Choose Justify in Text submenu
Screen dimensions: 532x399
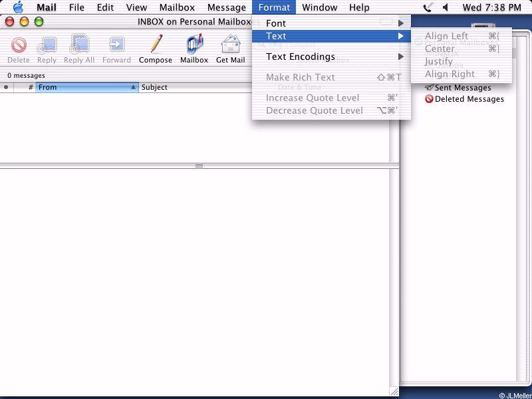462,61
